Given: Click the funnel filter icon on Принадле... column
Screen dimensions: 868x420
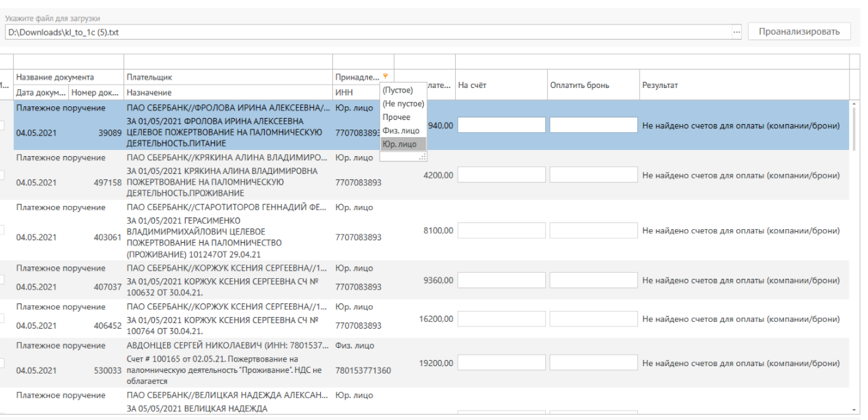Looking at the screenshot, I should point(386,76).
